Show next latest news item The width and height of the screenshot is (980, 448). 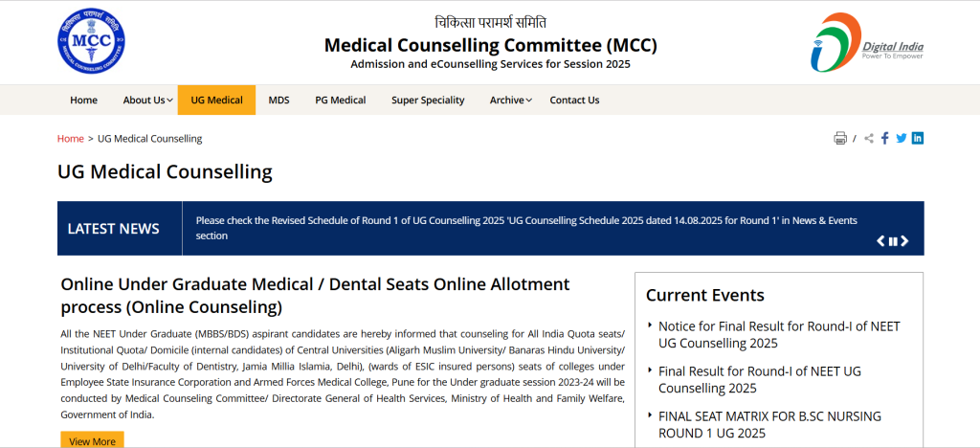pos(904,241)
